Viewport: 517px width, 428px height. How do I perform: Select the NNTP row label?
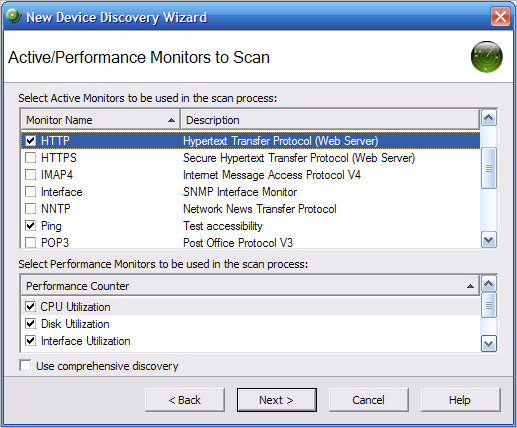coord(56,209)
